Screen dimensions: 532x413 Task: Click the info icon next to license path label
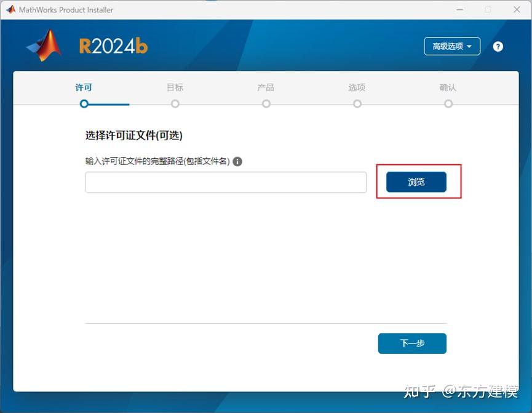(237, 161)
